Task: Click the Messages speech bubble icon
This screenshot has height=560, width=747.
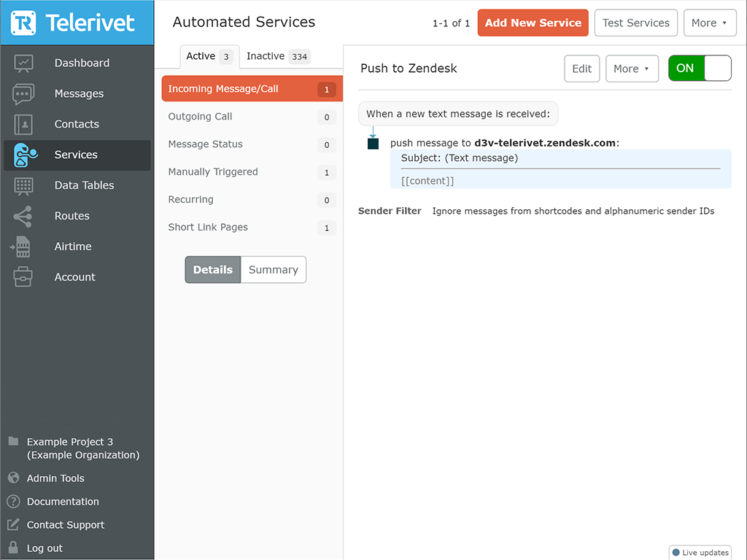Action: click(x=23, y=94)
